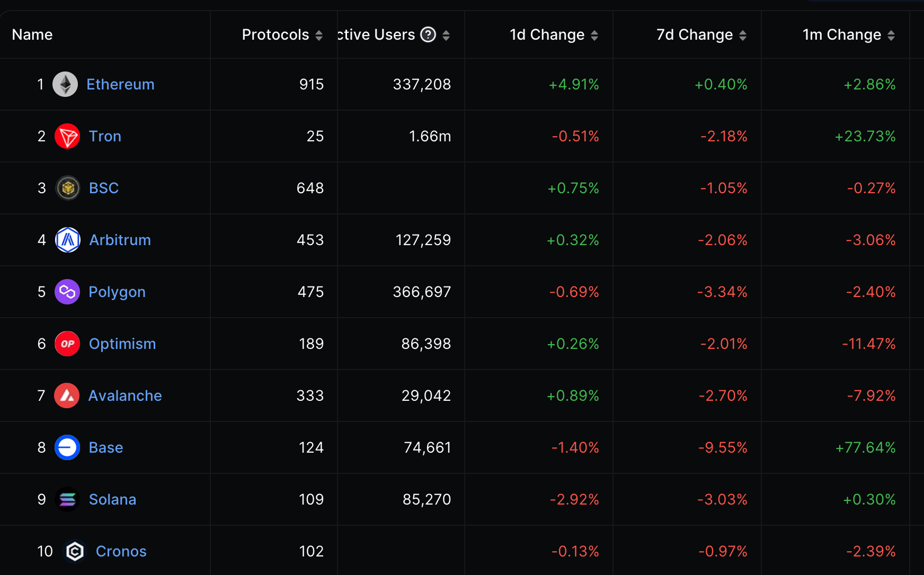
Task: Click the 1m Change header label
Action: pos(842,34)
